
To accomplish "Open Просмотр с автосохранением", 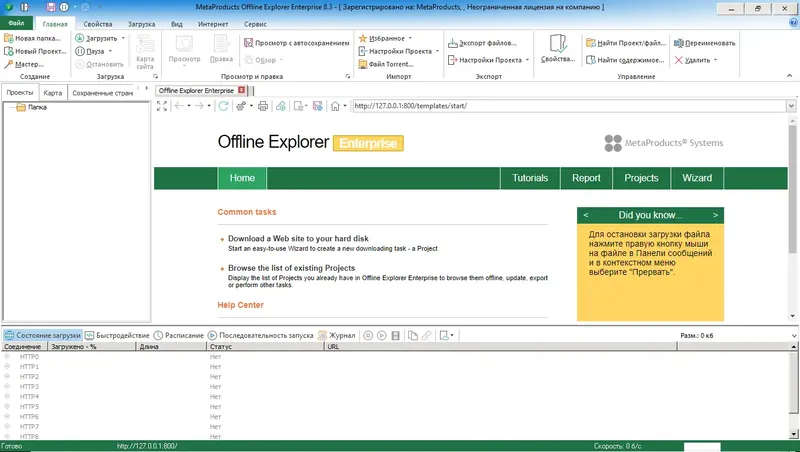I will point(296,43).
